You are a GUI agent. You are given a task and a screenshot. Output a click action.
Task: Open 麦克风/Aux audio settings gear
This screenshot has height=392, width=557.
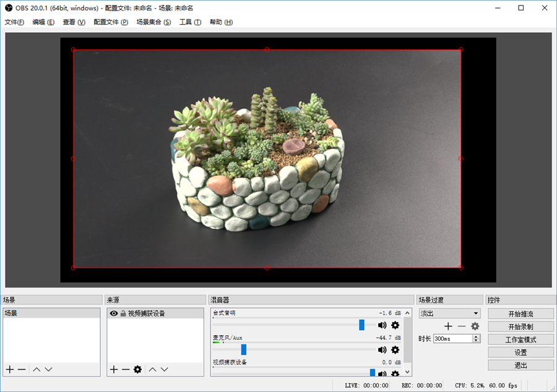click(x=395, y=350)
